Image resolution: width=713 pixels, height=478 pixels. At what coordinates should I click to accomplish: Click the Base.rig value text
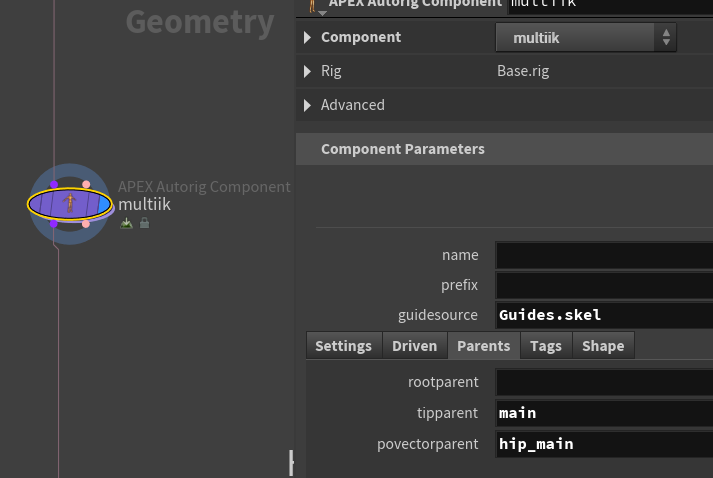tap(523, 71)
